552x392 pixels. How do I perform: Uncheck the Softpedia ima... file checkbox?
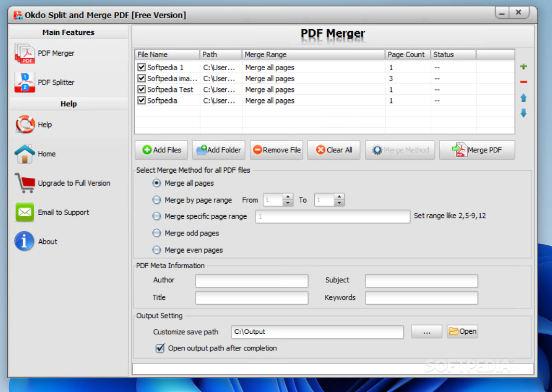[x=142, y=78]
